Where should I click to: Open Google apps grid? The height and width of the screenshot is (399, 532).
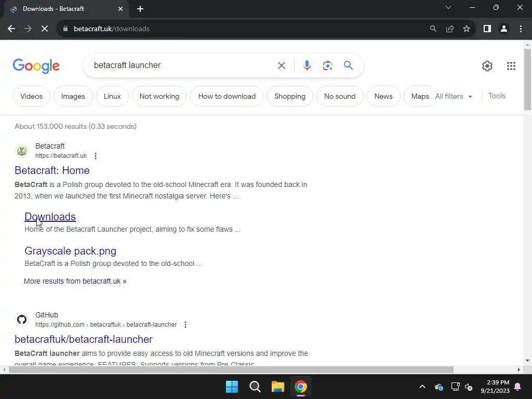[x=511, y=66]
